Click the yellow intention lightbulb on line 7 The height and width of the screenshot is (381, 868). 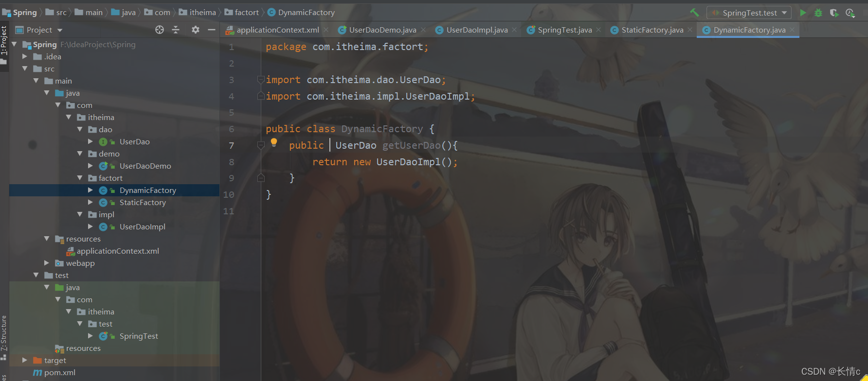coord(274,142)
